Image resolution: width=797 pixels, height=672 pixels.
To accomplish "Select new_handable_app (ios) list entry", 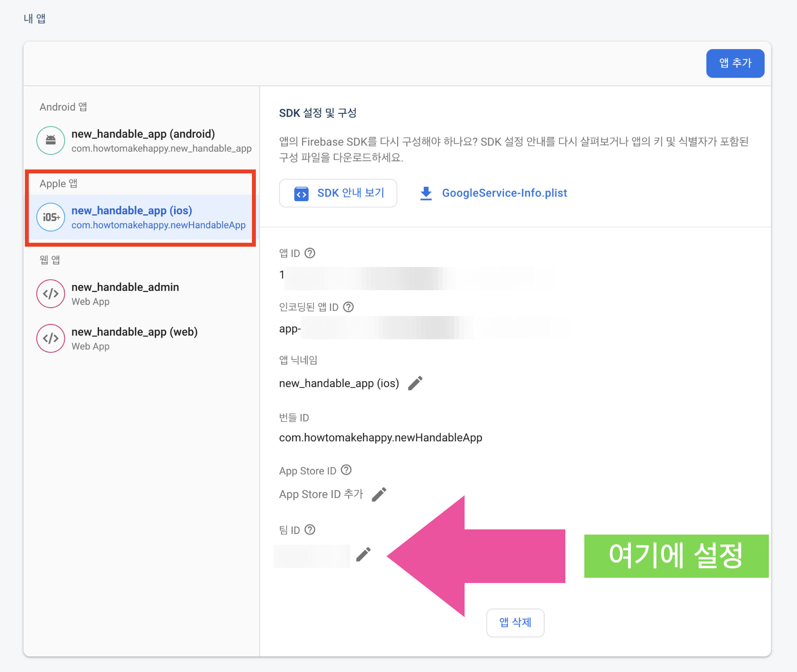I will pyautogui.click(x=132, y=211).
